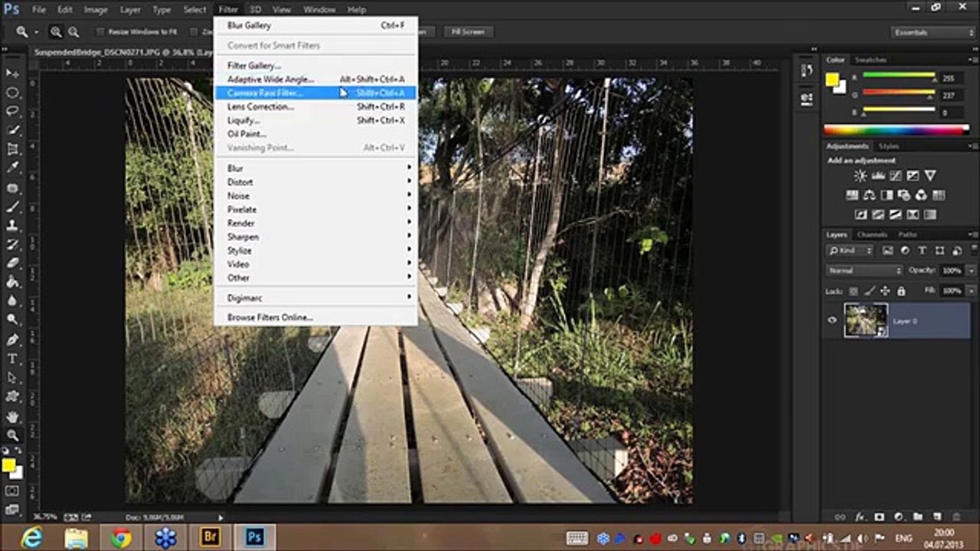Add Brightness/Contrast adjustment

[860, 176]
